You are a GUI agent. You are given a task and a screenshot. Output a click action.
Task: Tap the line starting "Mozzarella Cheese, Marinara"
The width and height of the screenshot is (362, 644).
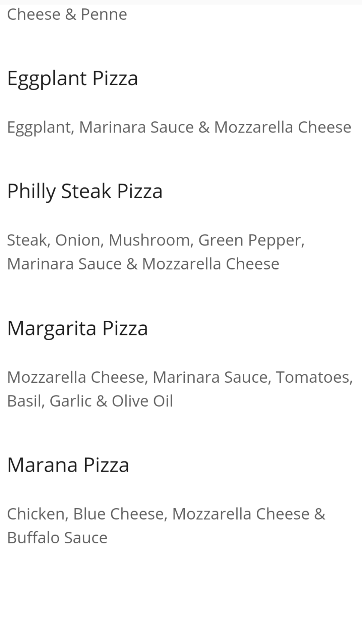(x=180, y=377)
